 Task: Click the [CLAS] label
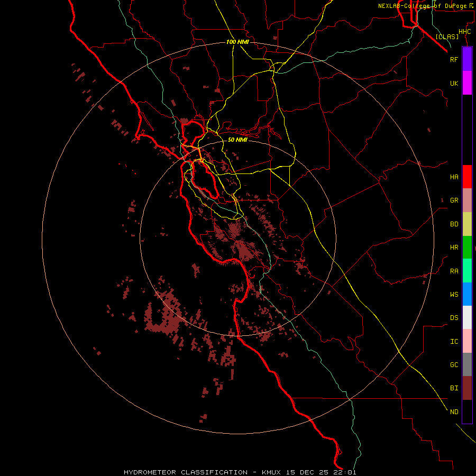point(447,36)
